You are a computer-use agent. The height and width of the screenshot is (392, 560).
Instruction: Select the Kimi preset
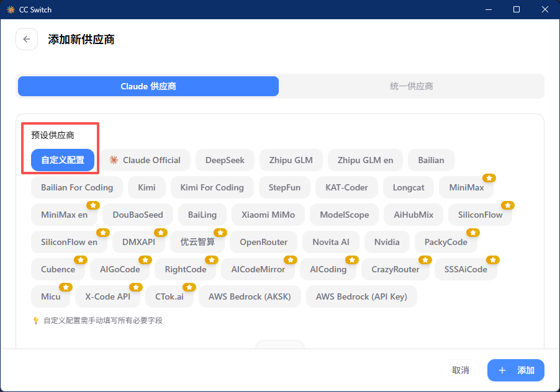pos(147,187)
